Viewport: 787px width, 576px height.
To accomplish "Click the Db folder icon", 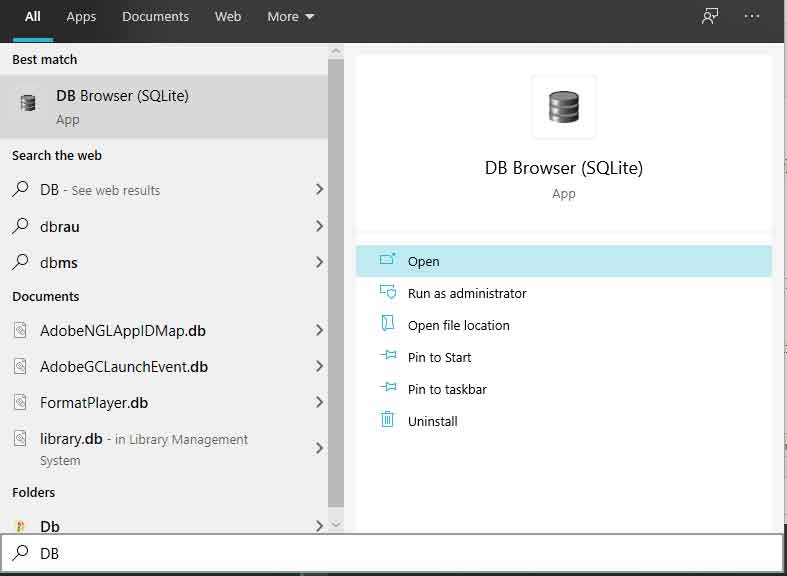I will (x=21, y=526).
